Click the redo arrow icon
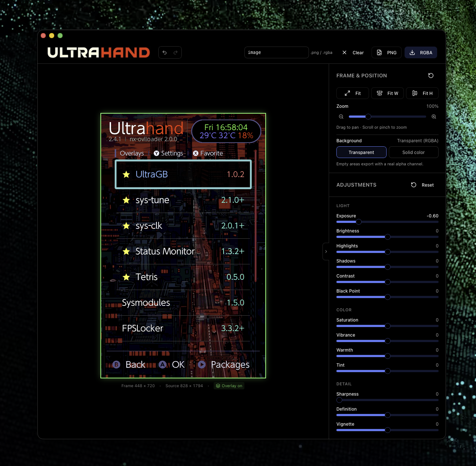 coord(176,52)
